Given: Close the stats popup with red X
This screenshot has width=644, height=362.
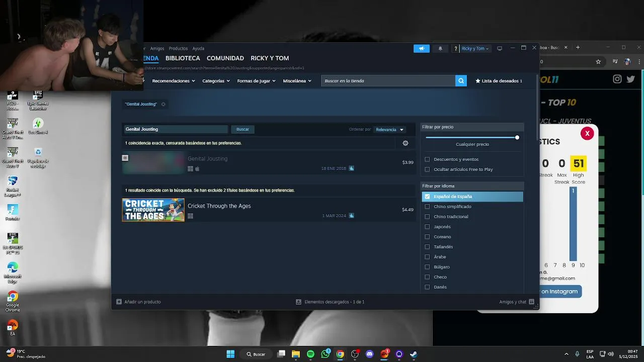Looking at the screenshot, I should click(x=587, y=133).
